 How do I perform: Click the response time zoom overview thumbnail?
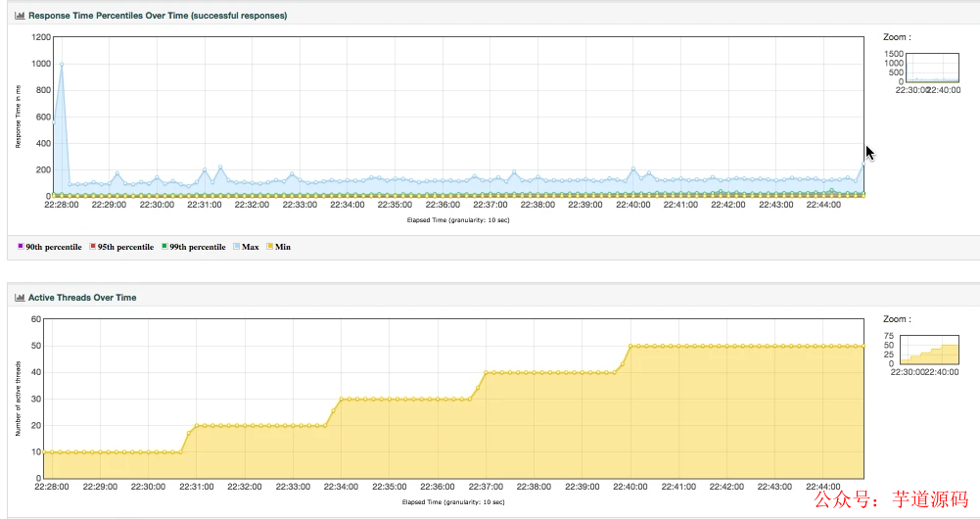(x=932, y=68)
